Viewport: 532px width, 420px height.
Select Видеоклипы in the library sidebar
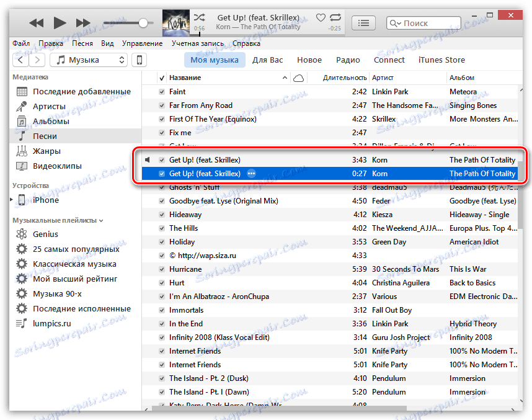click(x=75, y=166)
